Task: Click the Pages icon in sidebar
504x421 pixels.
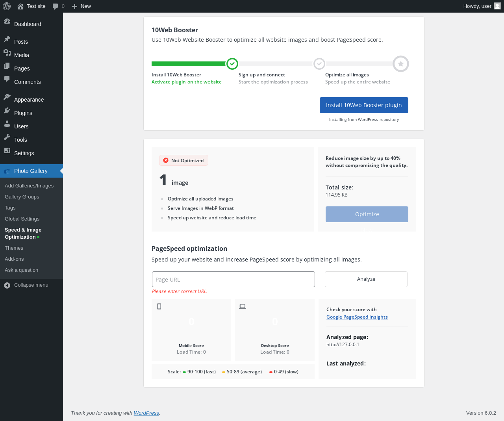Action: click(7, 66)
